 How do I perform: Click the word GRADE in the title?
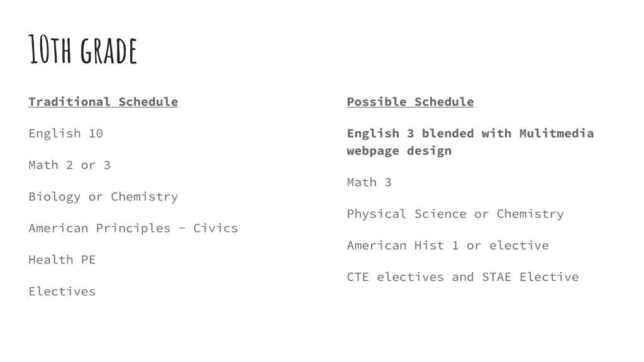109,50
